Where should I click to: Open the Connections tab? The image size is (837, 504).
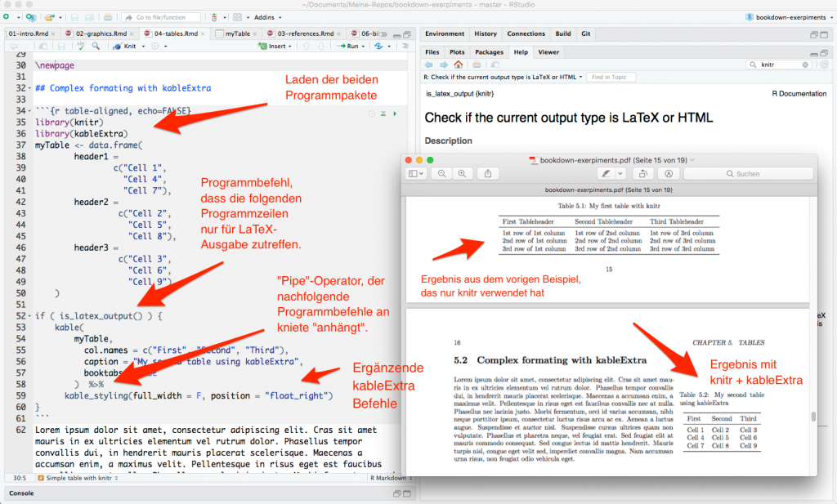click(526, 33)
